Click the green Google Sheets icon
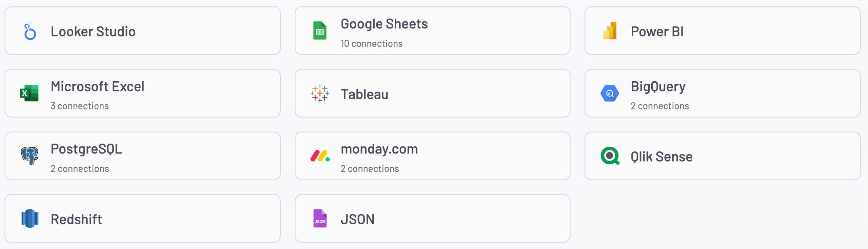This screenshot has height=249, width=868. click(x=319, y=31)
